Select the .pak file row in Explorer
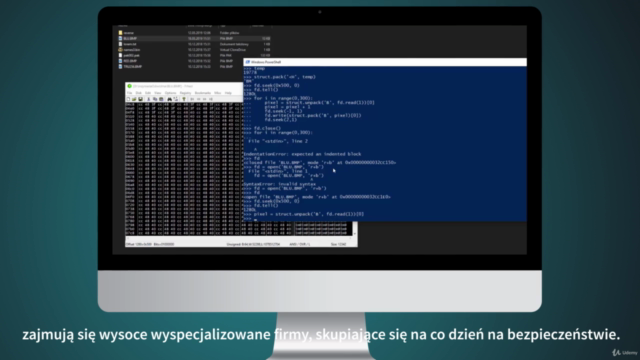Image resolution: width=640 pixels, height=360 pixels. pyautogui.click(x=194, y=55)
